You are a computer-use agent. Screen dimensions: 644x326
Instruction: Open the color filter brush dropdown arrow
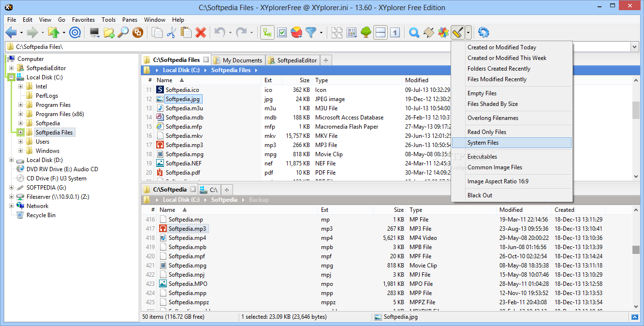[468, 33]
